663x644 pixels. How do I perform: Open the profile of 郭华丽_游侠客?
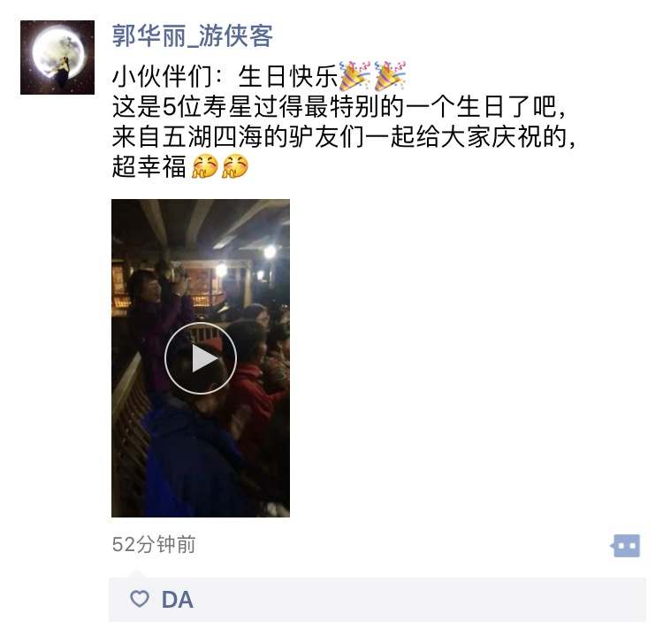click(x=193, y=35)
